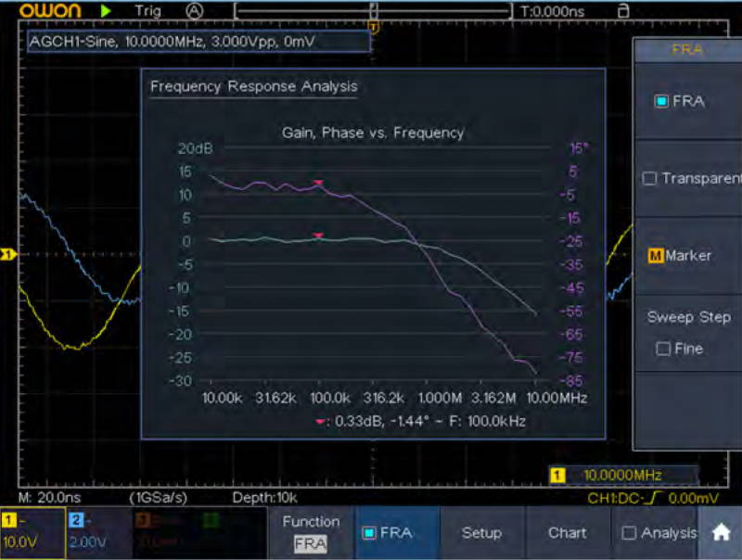Go to home menu via house icon
The height and width of the screenshot is (560, 742).
coord(721,533)
